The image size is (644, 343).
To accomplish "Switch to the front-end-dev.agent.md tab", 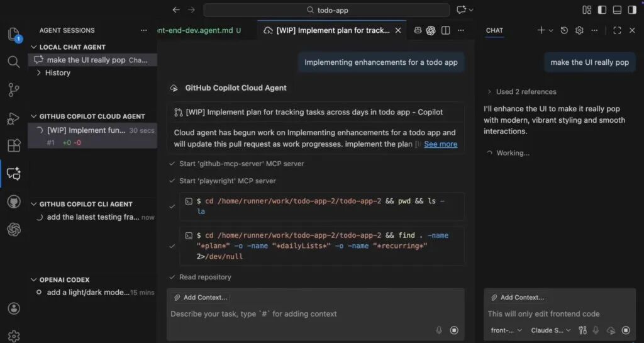I will (200, 30).
